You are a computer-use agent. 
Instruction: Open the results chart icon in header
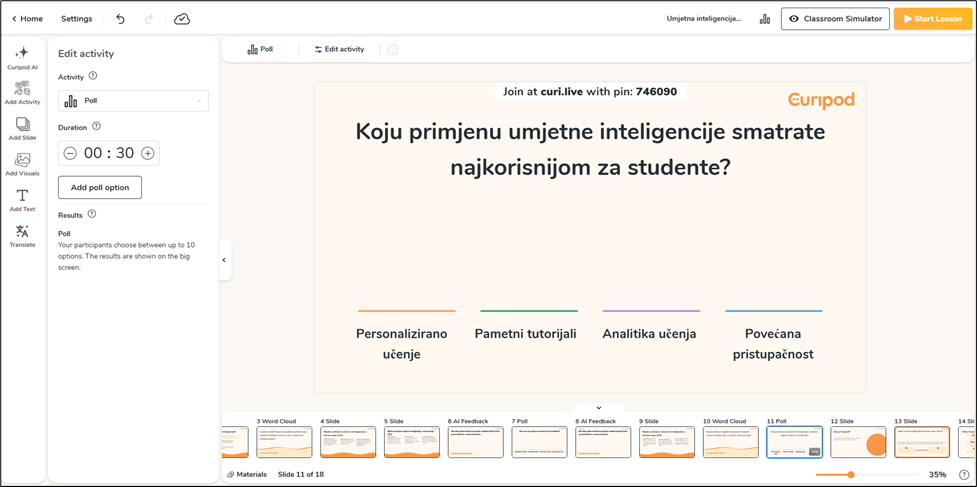point(765,19)
